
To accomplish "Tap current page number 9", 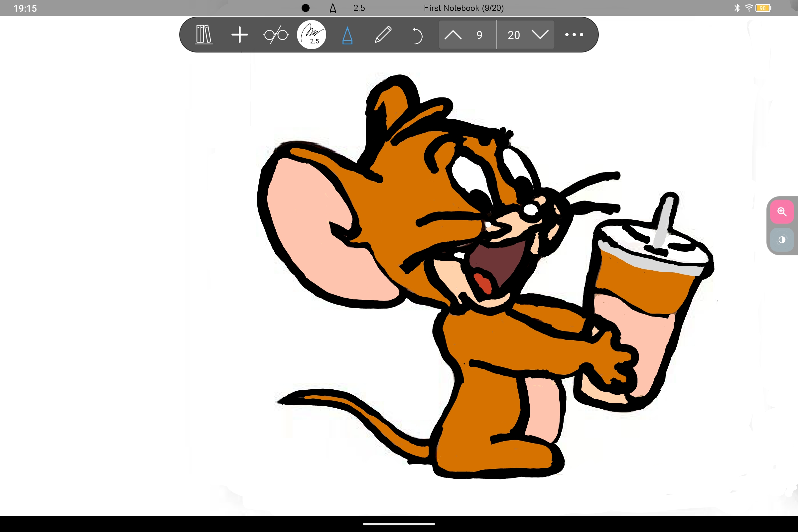I will click(x=479, y=35).
